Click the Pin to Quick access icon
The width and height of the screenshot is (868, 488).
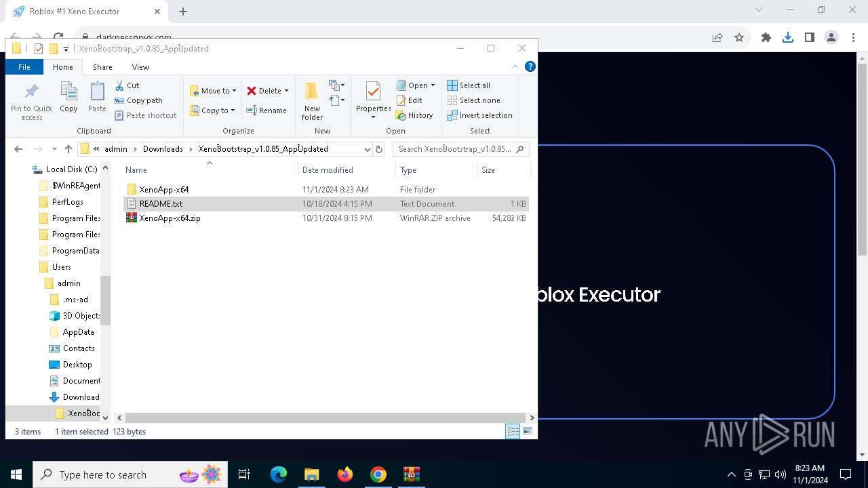point(31,101)
